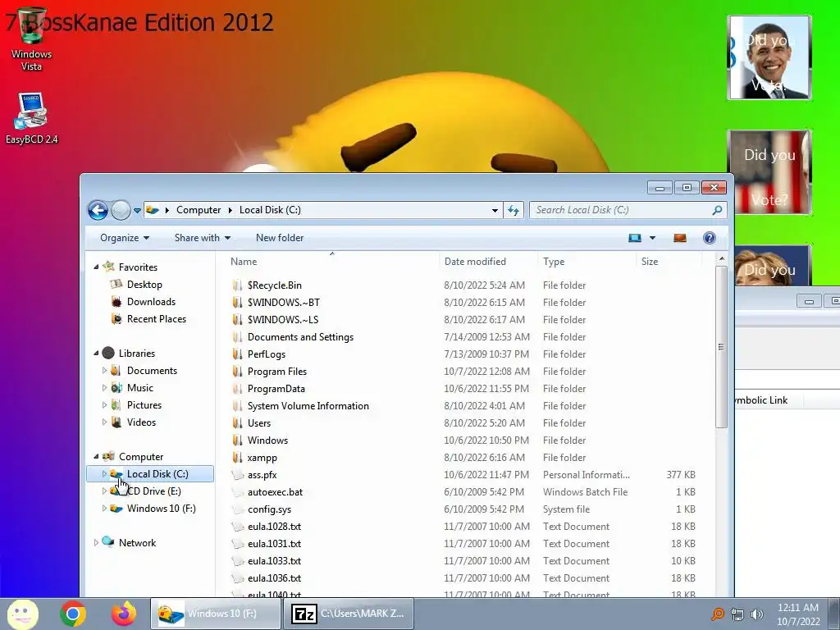Select the Network icon in navigation pane
This screenshot has height=630, width=840.
coord(108,542)
